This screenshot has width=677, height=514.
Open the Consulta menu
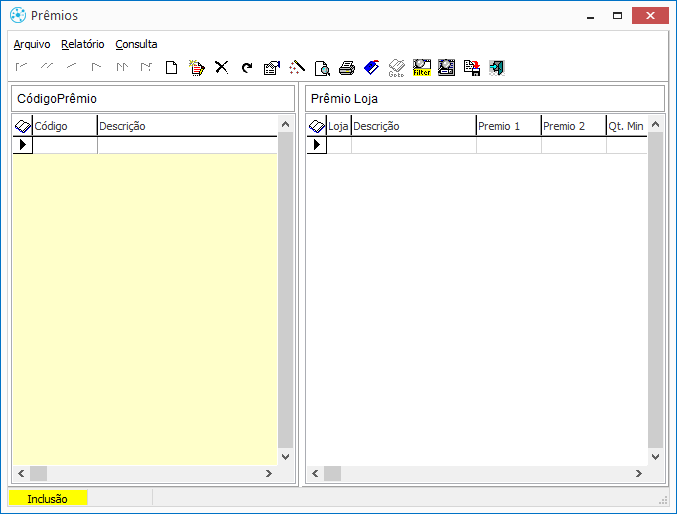[x=136, y=44]
